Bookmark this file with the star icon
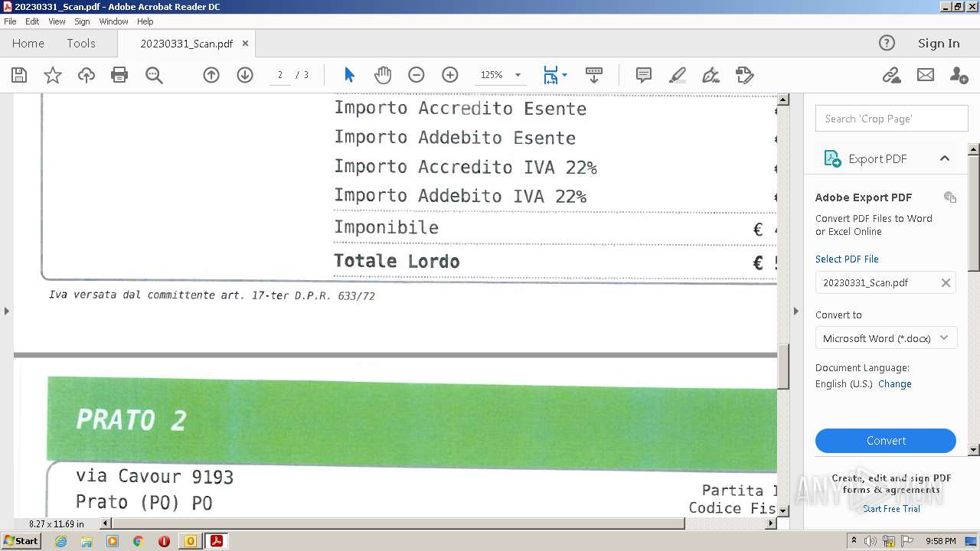 53,75
